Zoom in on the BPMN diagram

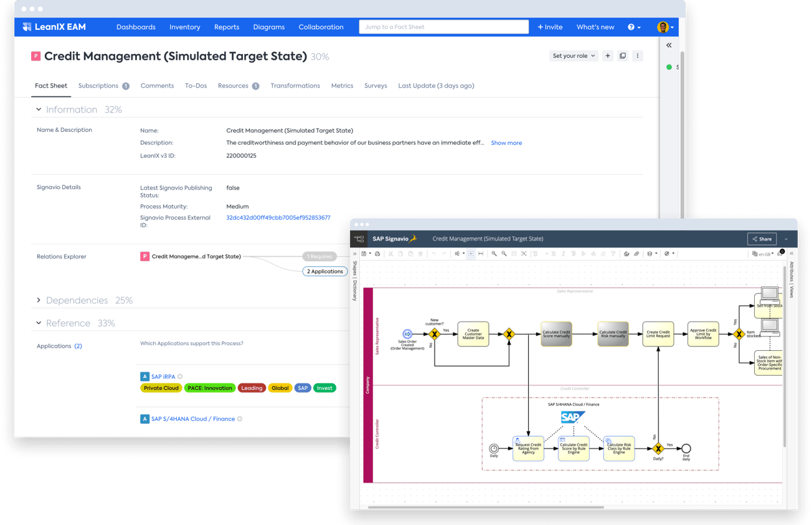[494, 253]
